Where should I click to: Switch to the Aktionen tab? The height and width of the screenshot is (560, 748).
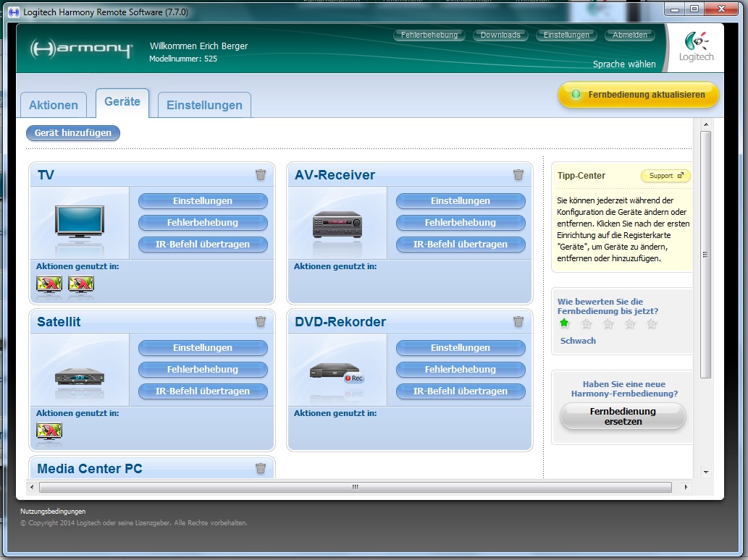(54, 105)
